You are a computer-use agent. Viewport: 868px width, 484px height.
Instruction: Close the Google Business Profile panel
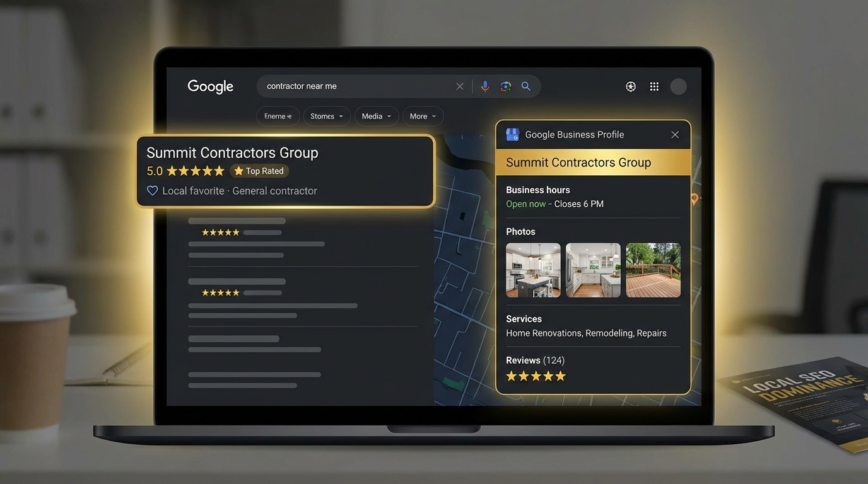point(674,134)
